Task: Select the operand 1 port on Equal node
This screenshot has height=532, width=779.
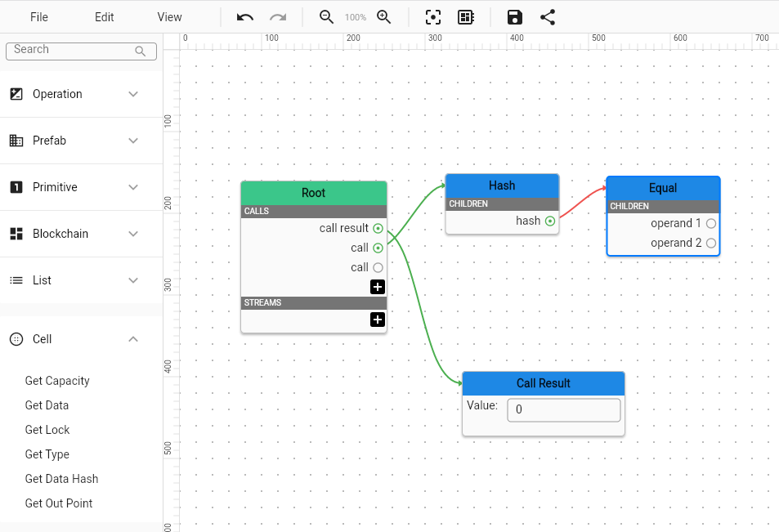Action: click(710, 223)
